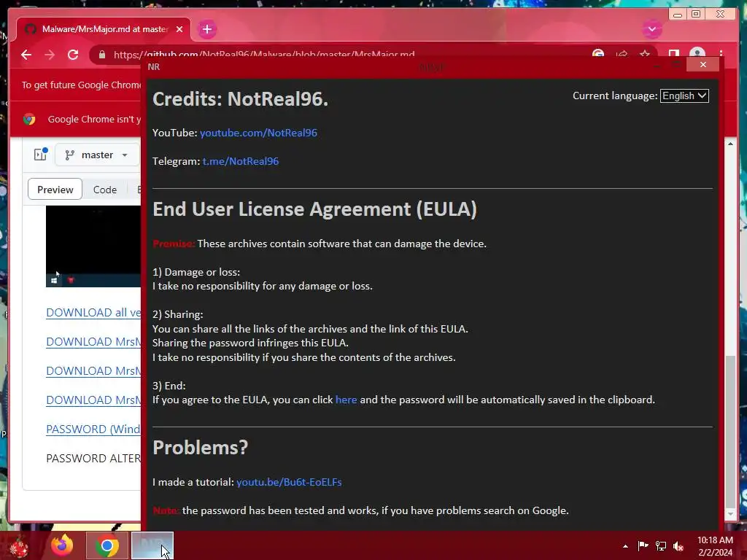Image resolution: width=747 pixels, height=560 pixels.
Task: Open a new Chrome tab
Action: point(206,29)
